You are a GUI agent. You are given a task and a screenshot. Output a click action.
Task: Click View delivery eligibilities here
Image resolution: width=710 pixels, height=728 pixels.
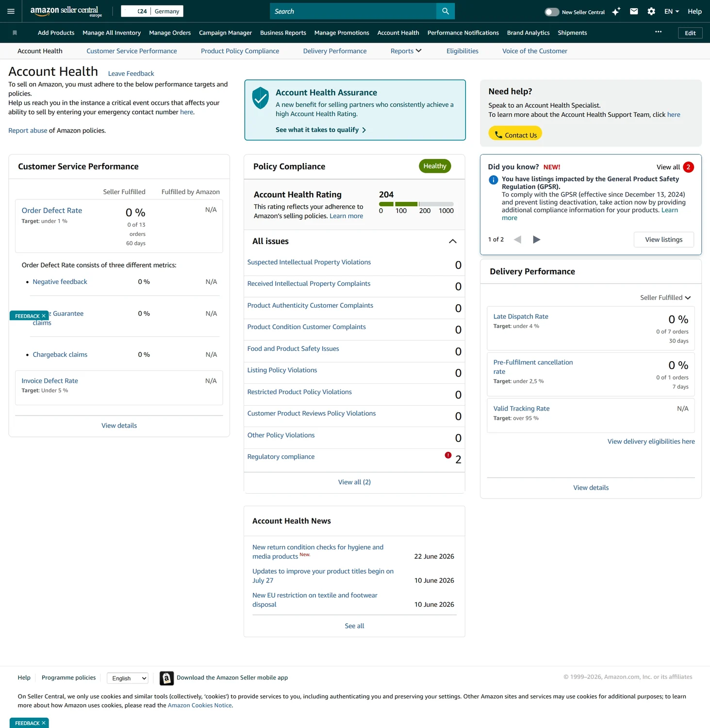(x=651, y=442)
